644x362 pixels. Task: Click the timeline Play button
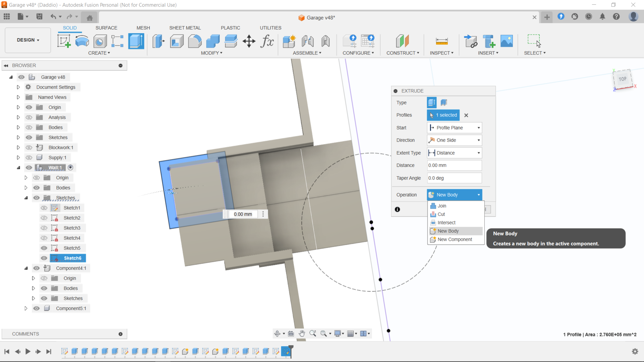point(28,352)
